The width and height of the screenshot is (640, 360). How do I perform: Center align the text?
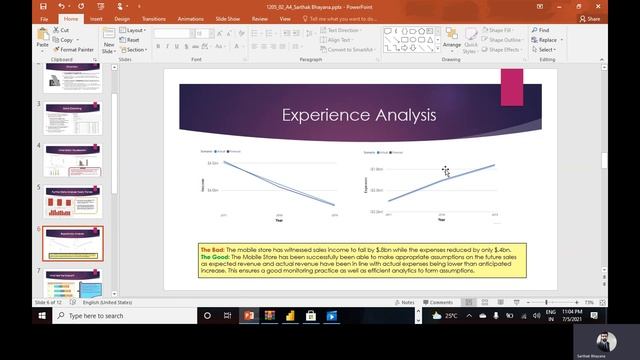(x=264, y=47)
